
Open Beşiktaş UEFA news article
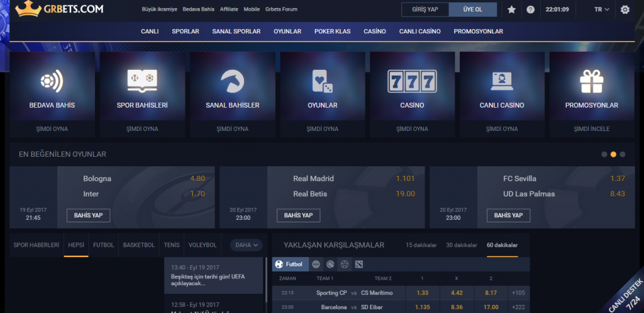[x=214, y=276]
